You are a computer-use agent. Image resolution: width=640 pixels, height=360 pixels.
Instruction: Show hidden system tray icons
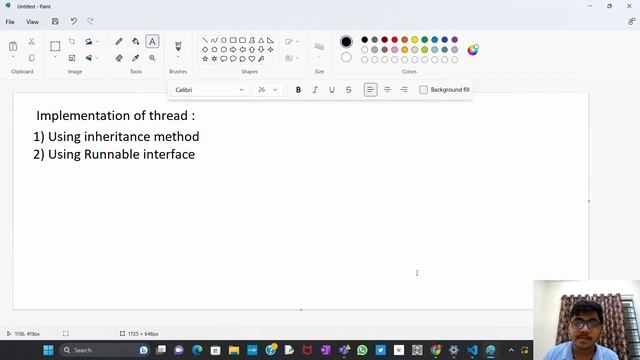pos(511,350)
